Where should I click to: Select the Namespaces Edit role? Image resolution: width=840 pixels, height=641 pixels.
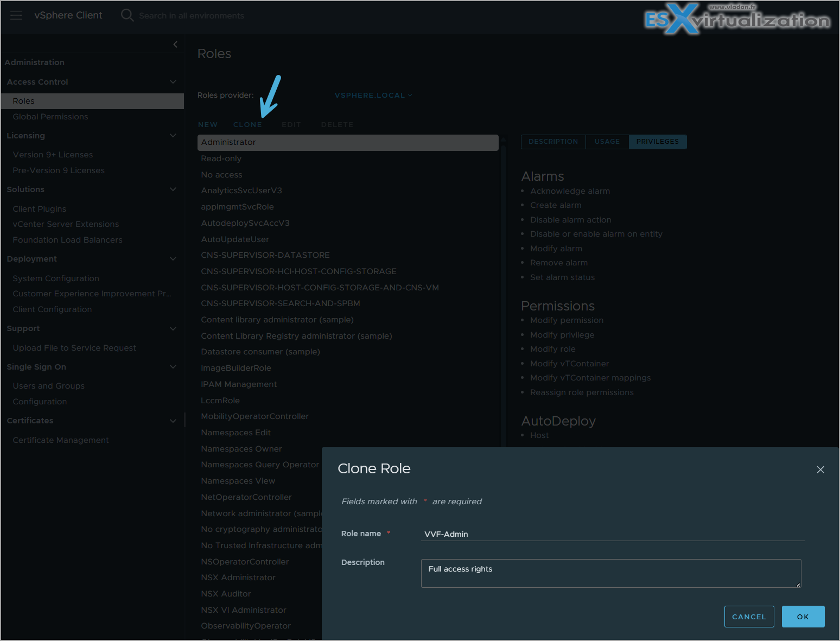[x=236, y=433]
